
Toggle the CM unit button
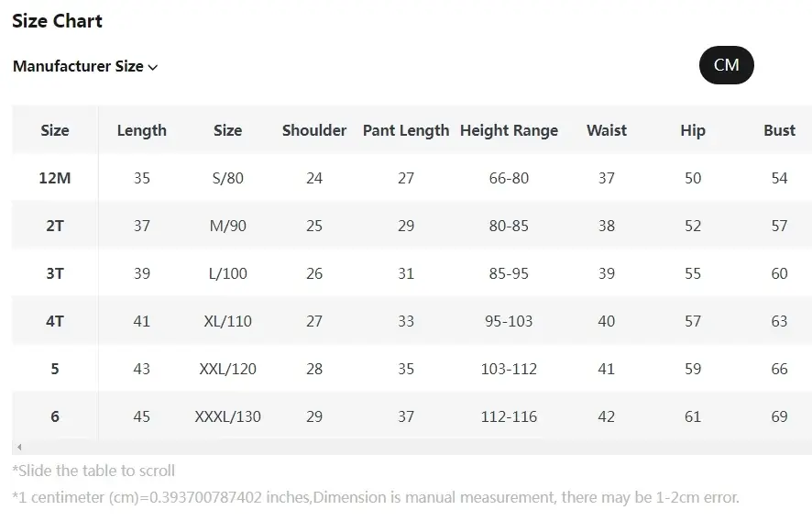click(726, 65)
